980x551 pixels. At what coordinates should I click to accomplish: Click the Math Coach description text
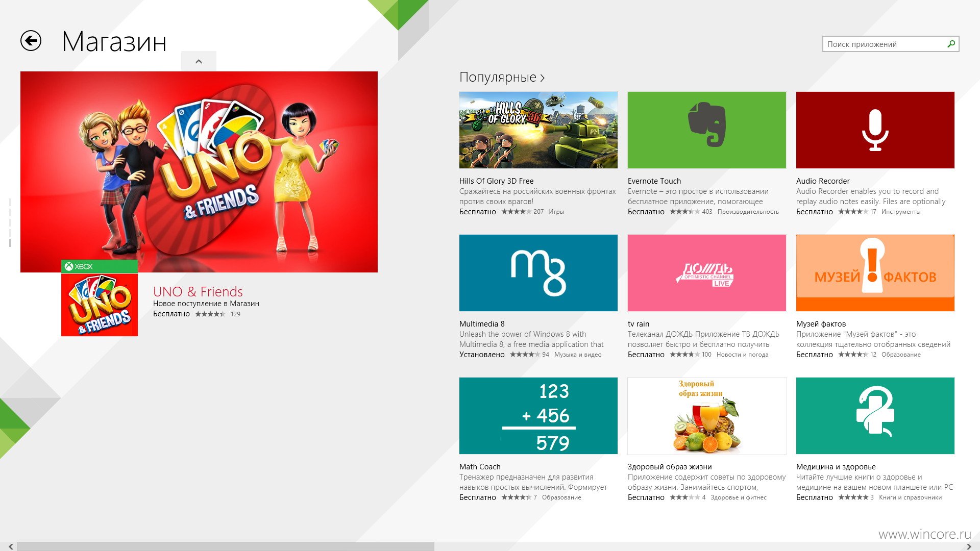pos(533,482)
